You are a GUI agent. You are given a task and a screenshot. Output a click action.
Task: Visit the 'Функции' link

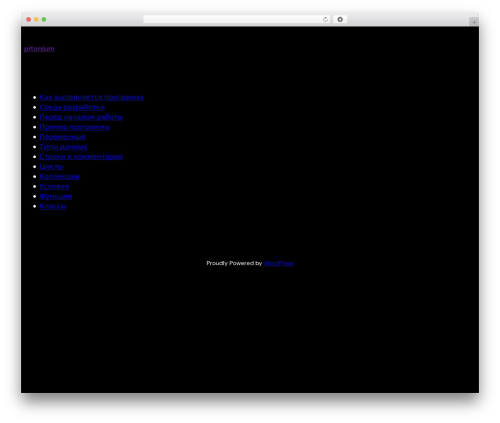pos(56,196)
